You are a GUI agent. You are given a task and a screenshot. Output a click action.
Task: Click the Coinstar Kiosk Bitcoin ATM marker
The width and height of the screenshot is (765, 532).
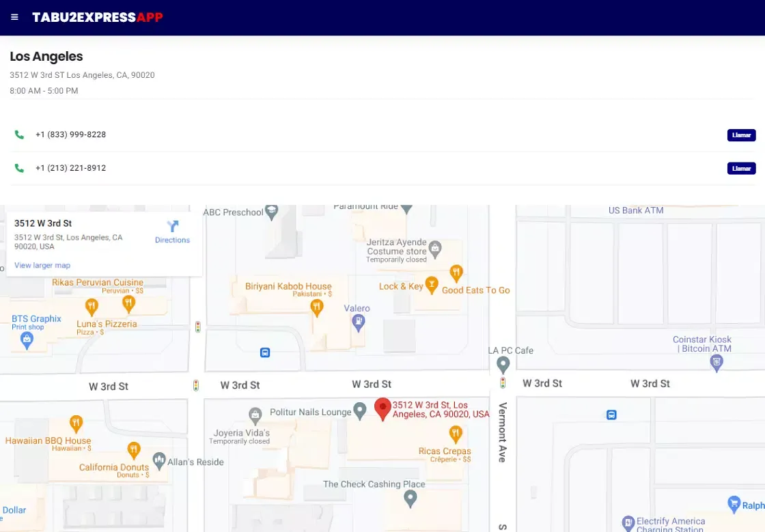(717, 363)
